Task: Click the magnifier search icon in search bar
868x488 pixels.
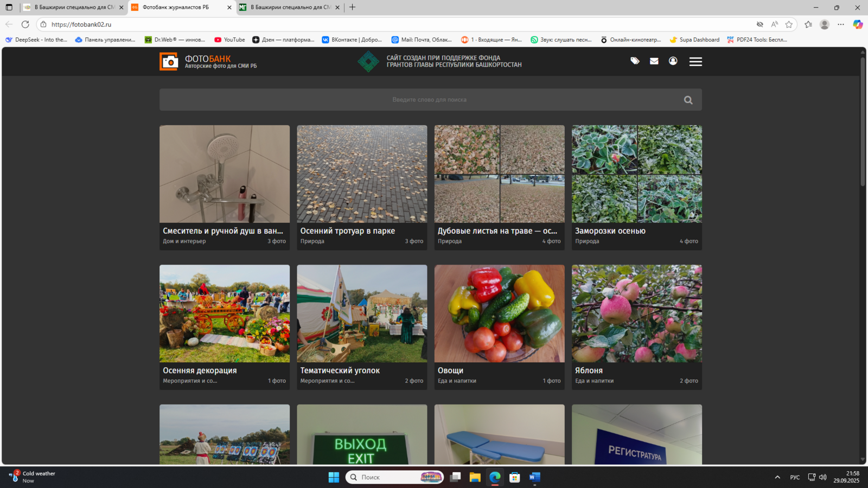Action: (x=688, y=100)
